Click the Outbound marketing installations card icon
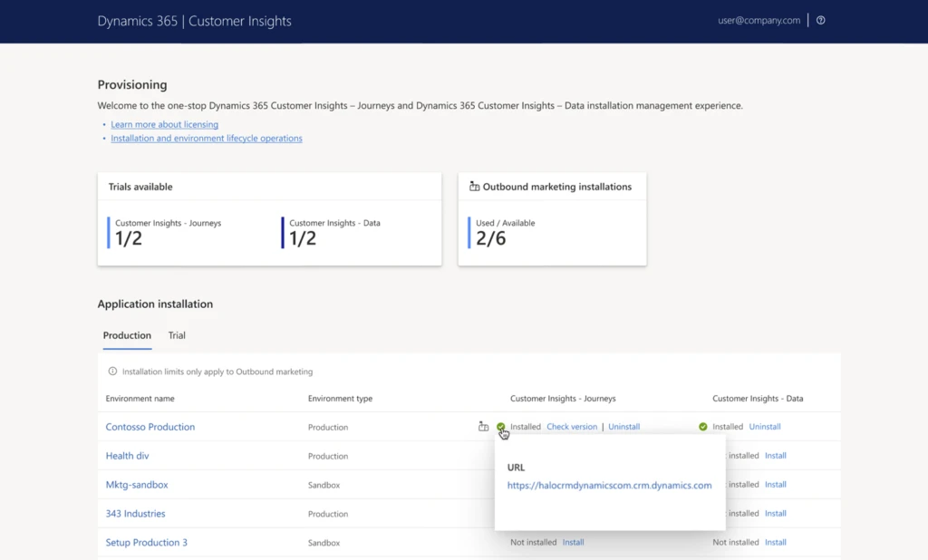Screen dimensions: 928x560 [474, 187]
